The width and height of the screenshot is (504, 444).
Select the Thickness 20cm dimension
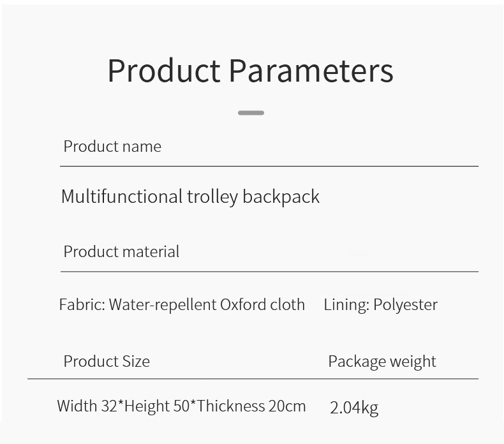point(251,406)
